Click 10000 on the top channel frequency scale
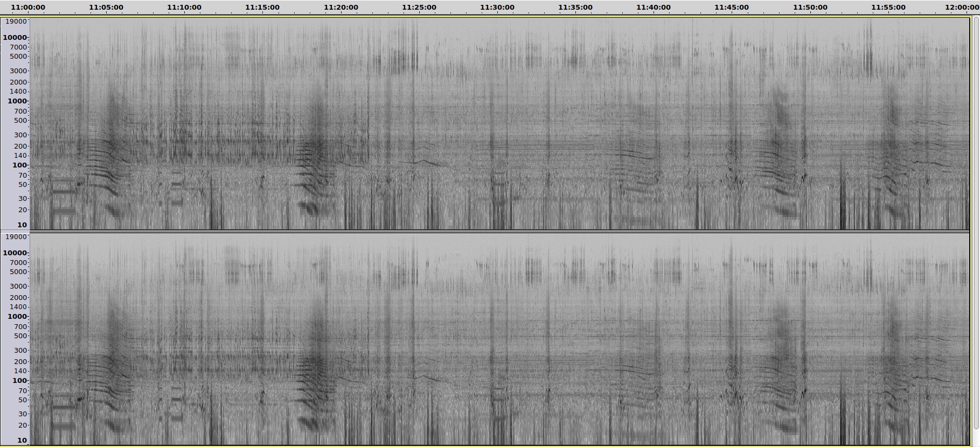 15,38
